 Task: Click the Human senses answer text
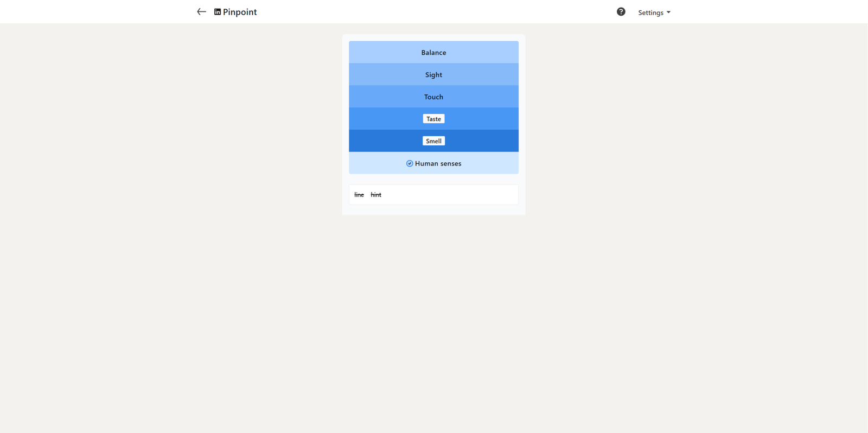438,163
